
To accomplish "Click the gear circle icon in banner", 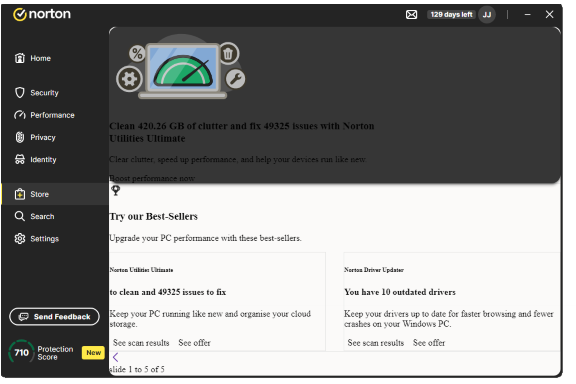I will point(129,79).
